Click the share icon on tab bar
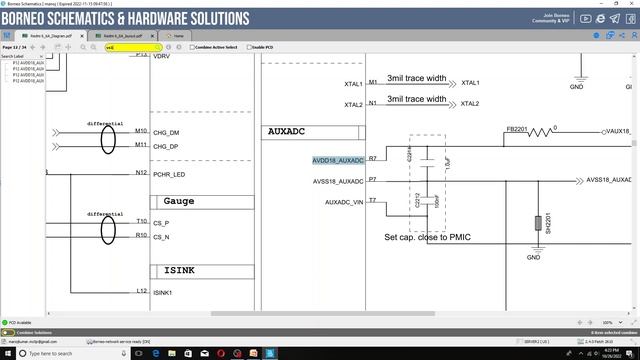The width and height of the screenshot is (640, 360). tap(622, 36)
